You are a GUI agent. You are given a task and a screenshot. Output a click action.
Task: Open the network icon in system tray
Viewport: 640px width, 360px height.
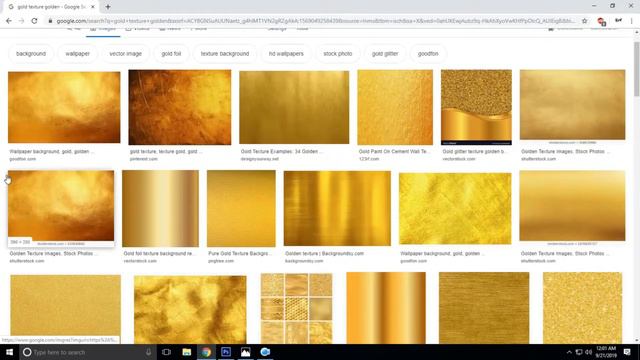pos(579,352)
